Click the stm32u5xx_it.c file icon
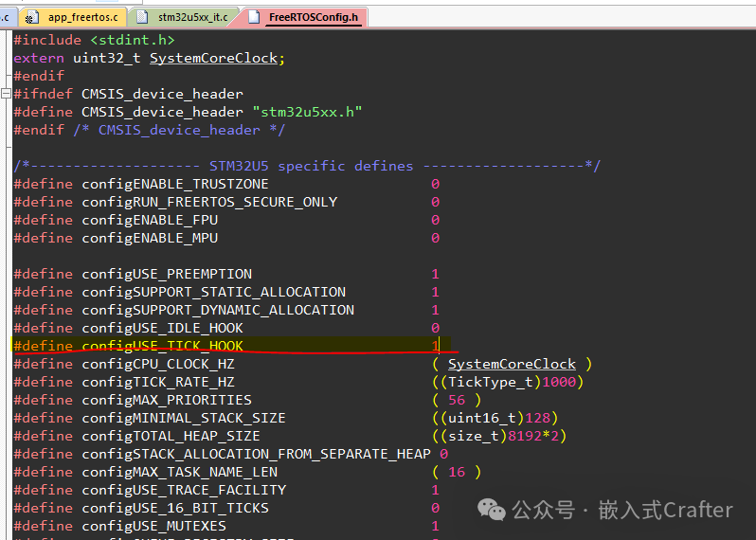 142,17
